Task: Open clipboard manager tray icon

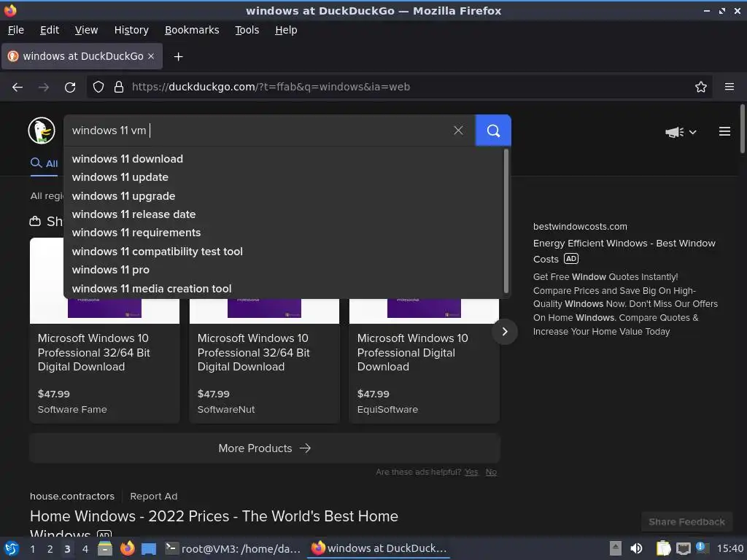Action: pyautogui.click(x=663, y=548)
